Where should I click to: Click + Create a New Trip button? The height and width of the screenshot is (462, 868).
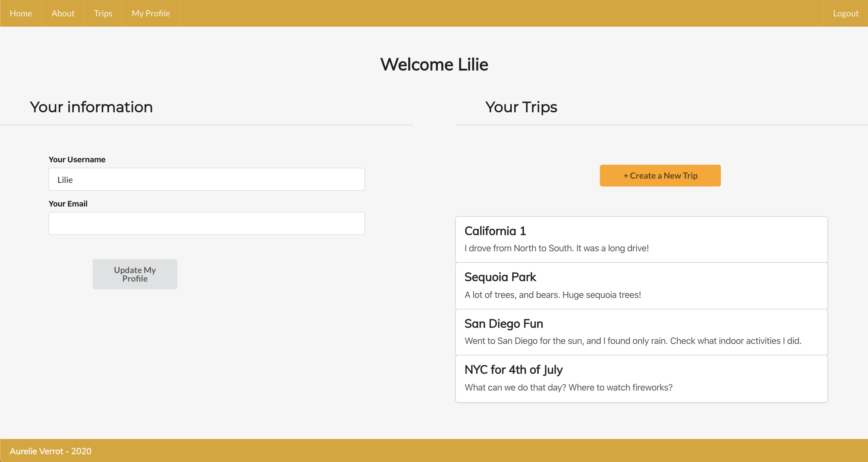tap(660, 176)
